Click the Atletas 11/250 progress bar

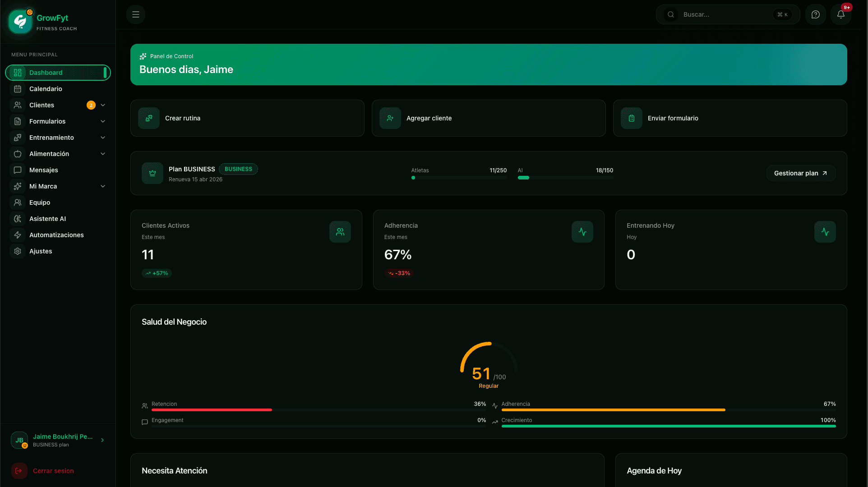pyautogui.click(x=459, y=178)
